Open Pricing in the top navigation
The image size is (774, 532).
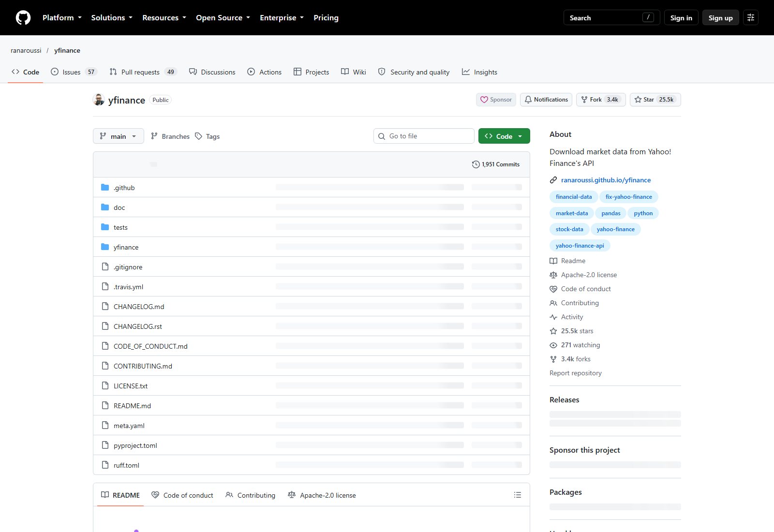pyautogui.click(x=326, y=18)
